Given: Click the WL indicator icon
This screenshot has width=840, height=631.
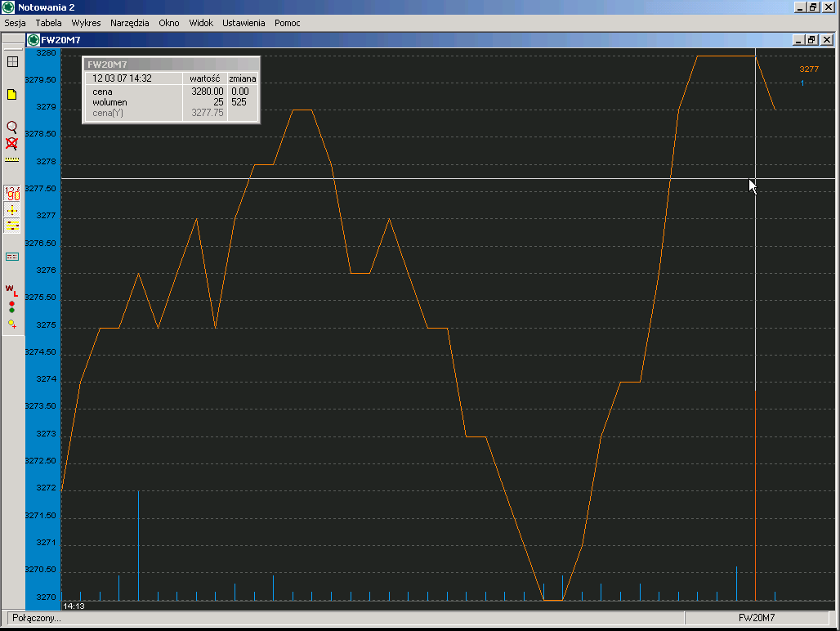Looking at the screenshot, I should pos(12,289).
